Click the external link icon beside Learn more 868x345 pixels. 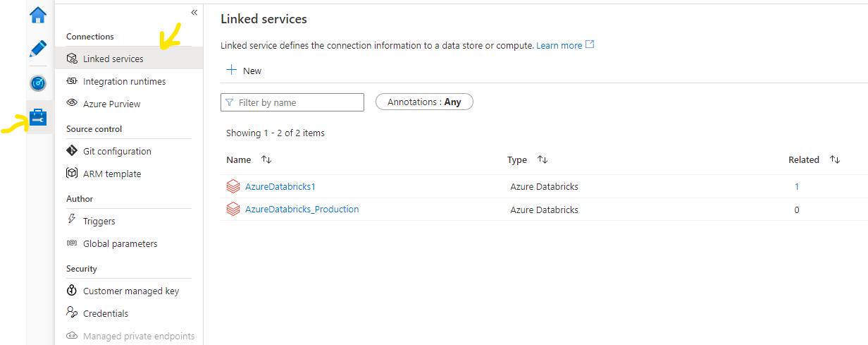coord(590,44)
